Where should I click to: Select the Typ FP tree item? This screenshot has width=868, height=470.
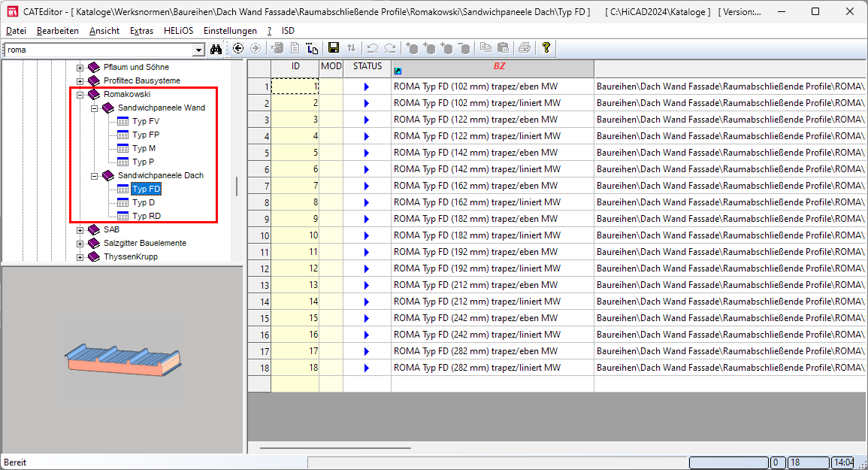pos(146,135)
